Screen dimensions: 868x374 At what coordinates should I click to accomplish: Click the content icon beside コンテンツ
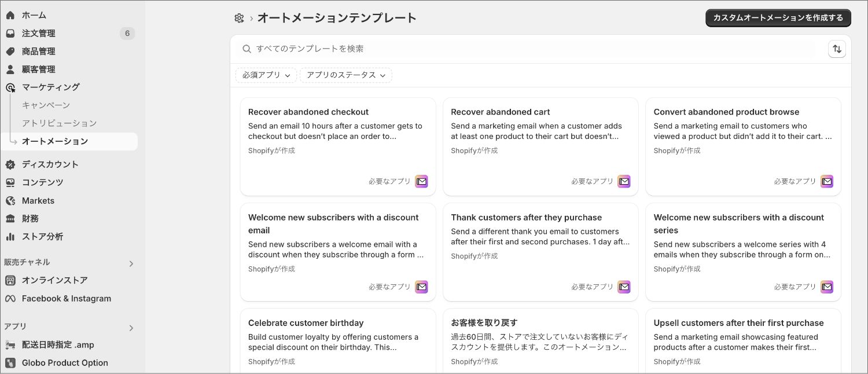coord(10,182)
